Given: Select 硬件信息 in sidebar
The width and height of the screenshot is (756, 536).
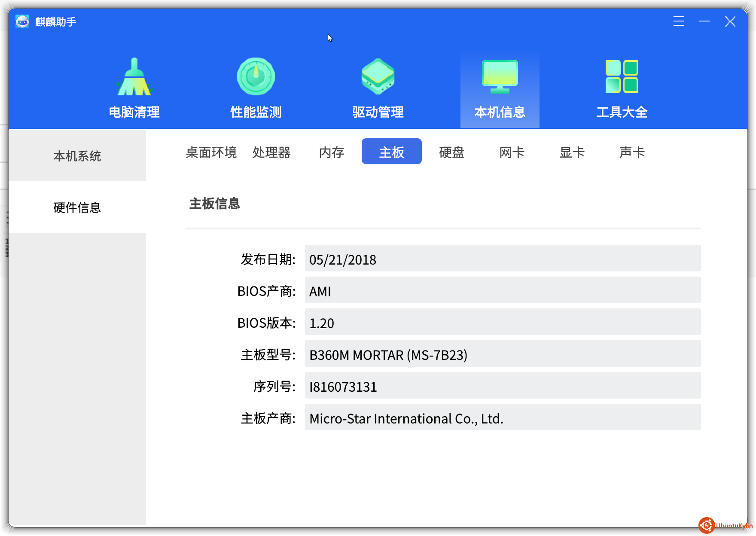Looking at the screenshot, I should click(77, 207).
